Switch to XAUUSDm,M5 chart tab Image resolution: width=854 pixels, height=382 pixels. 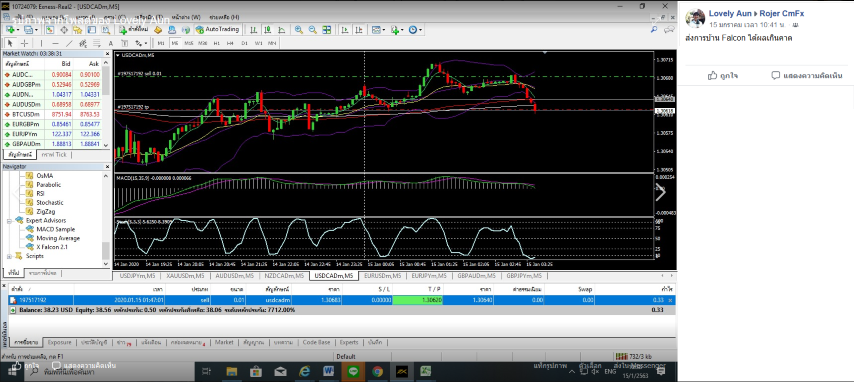(x=186, y=276)
